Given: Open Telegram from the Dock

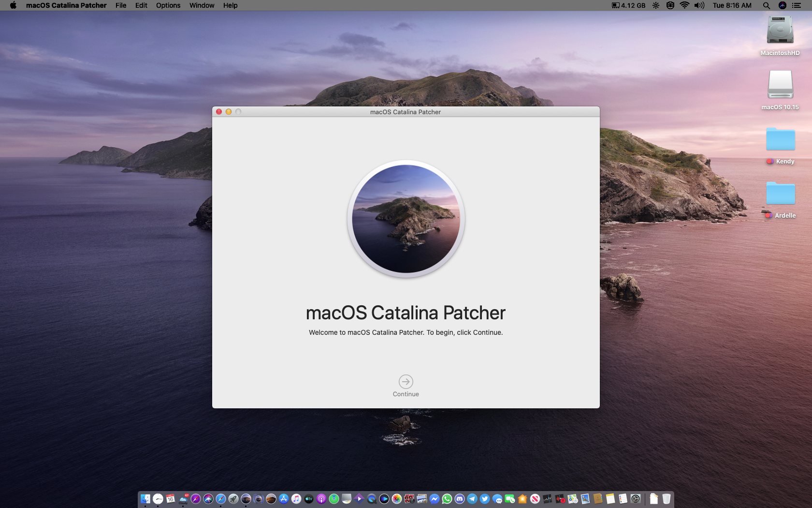Looking at the screenshot, I should (472, 499).
